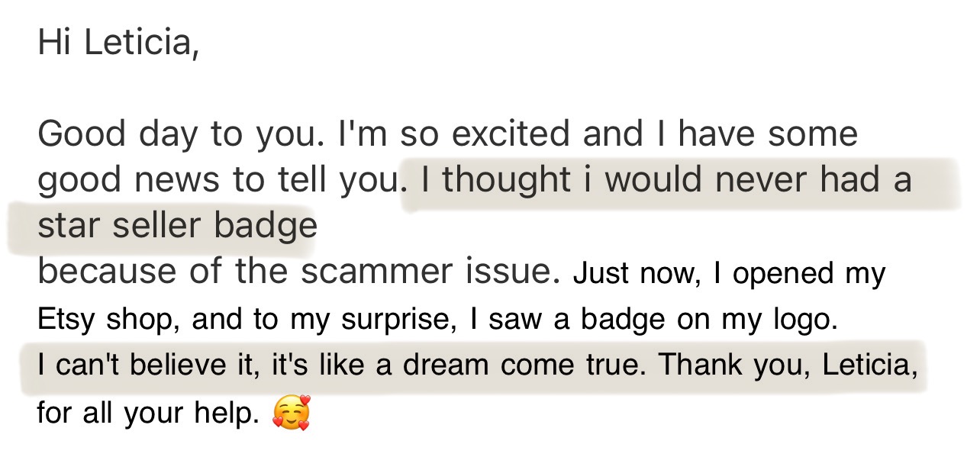The width and height of the screenshot is (980, 457).
Task: Click the words "Good day to you"
Action: (x=176, y=136)
